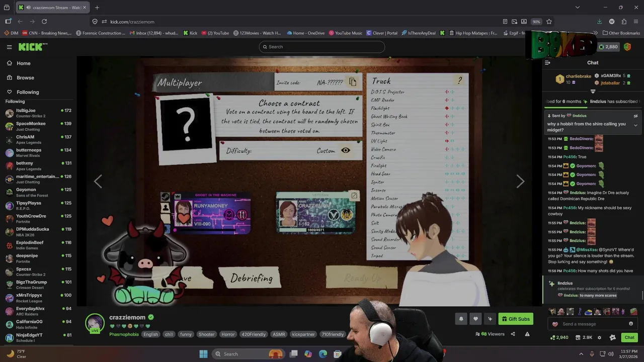Report the stream warning icon

coord(527,334)
